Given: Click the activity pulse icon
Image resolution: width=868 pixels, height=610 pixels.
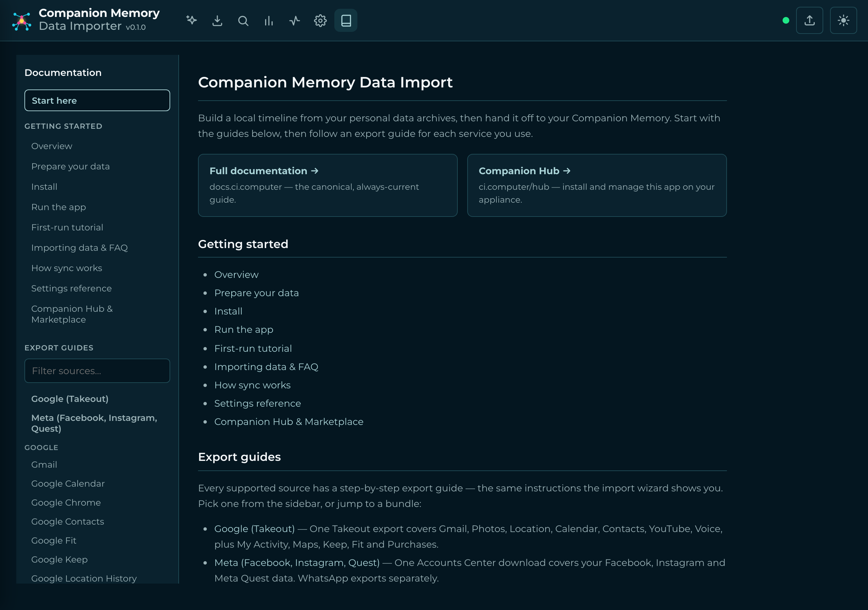Looking at the screenshot, I should tap(295, 20).
